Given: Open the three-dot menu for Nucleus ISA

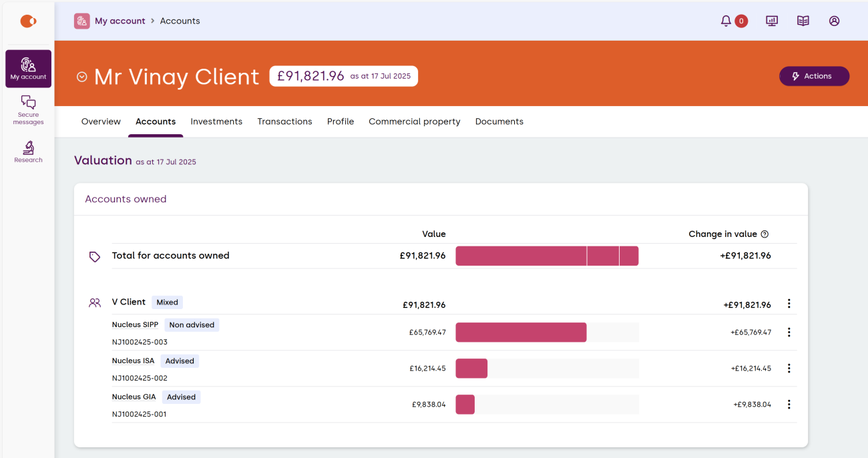Looking at the screenshot, I should click(789, 369).
